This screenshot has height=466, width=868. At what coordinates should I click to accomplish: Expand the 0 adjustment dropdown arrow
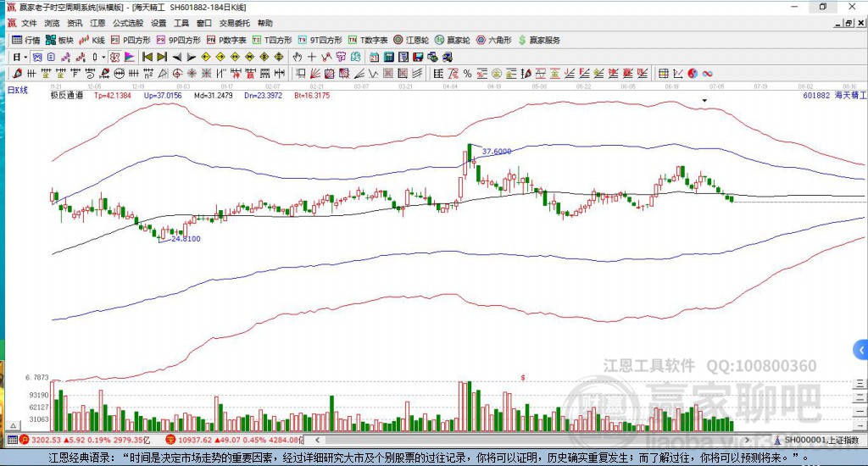coord(103,57)
